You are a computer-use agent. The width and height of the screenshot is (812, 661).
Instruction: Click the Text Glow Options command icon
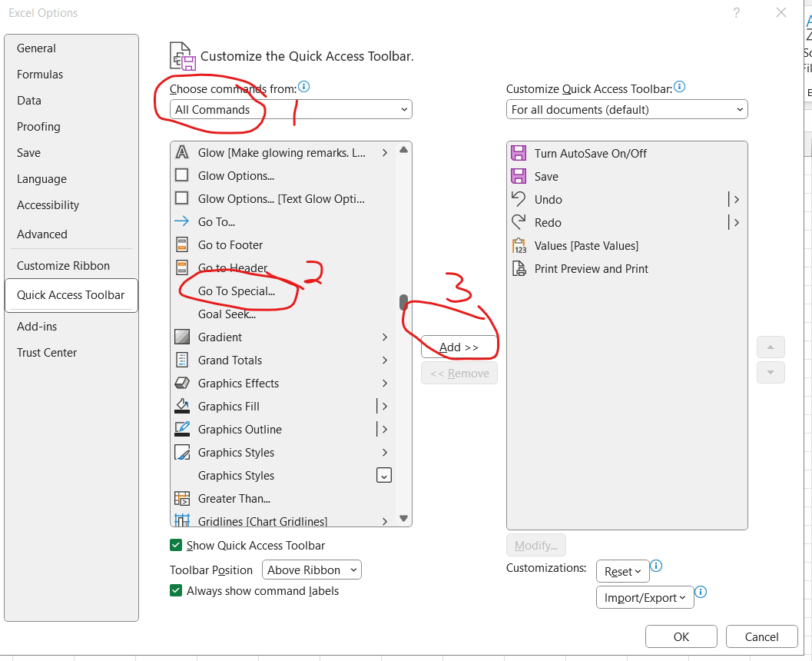pyautogui.click(x=182, y=198)
